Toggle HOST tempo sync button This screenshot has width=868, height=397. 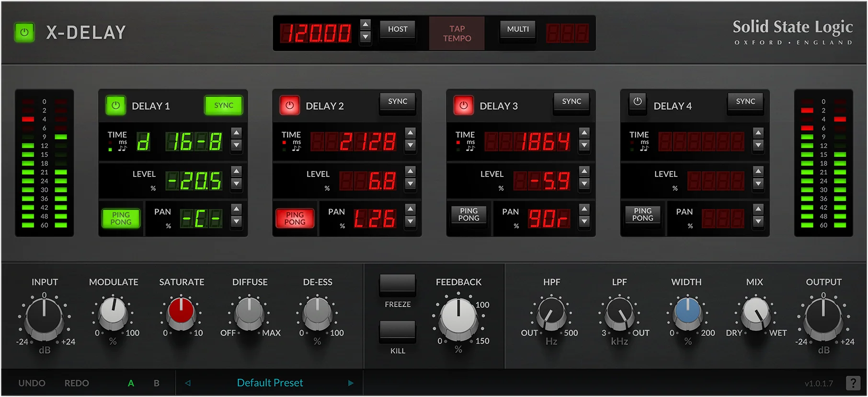coord(398,29)
